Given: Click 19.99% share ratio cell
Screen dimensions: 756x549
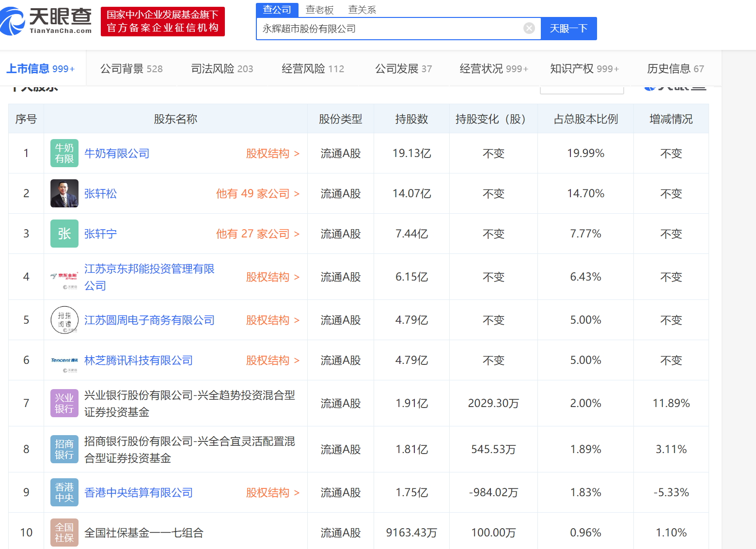Looking at the screenshot, I should point(586,154).
